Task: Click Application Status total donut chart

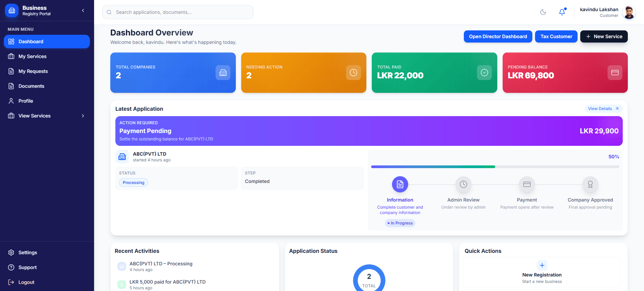Action: [369, 278]
